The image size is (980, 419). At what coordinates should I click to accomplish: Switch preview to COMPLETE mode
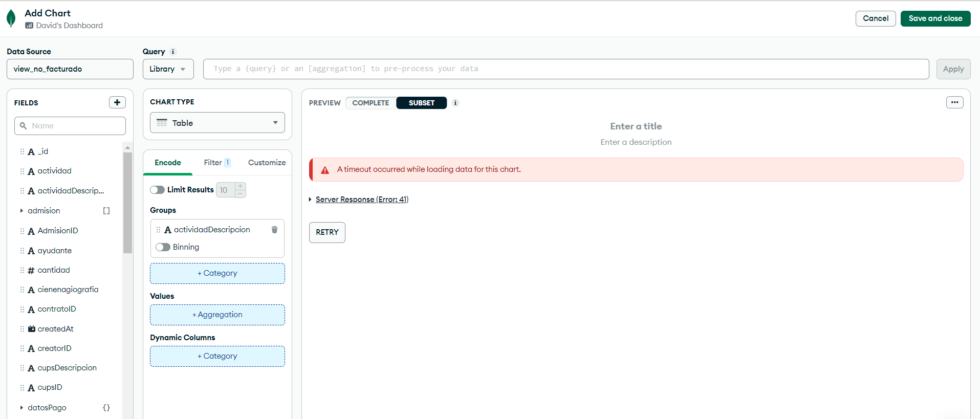click(371, 103)
